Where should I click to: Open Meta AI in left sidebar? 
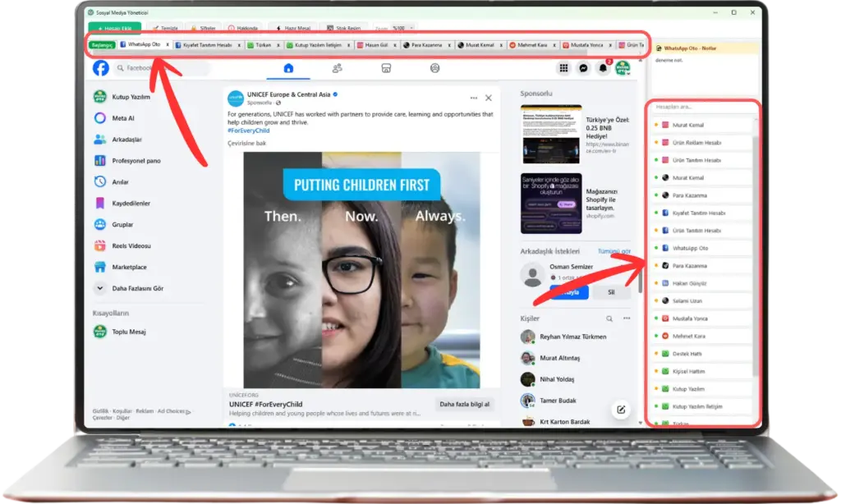[x=122, y=118]
